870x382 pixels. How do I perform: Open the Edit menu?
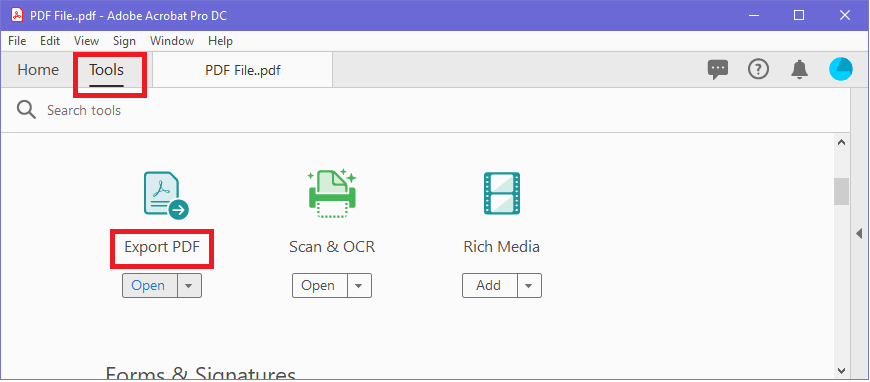point(50,41)
